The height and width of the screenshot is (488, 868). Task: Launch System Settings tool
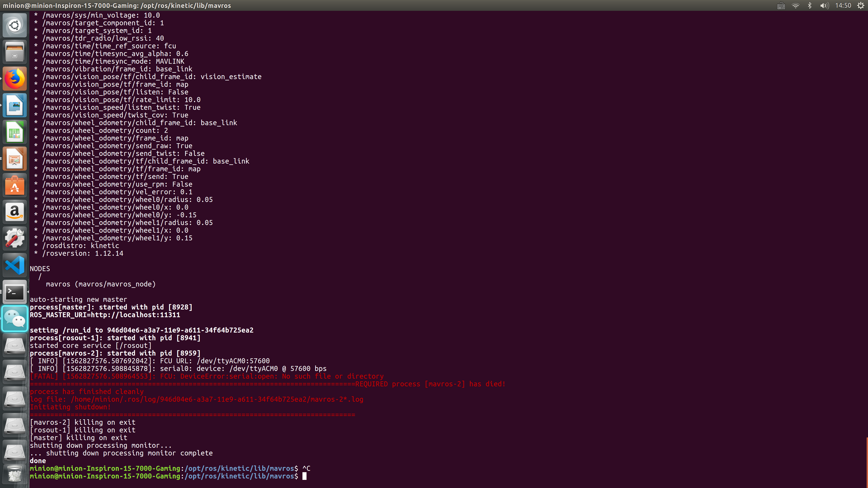click(14, 238)
